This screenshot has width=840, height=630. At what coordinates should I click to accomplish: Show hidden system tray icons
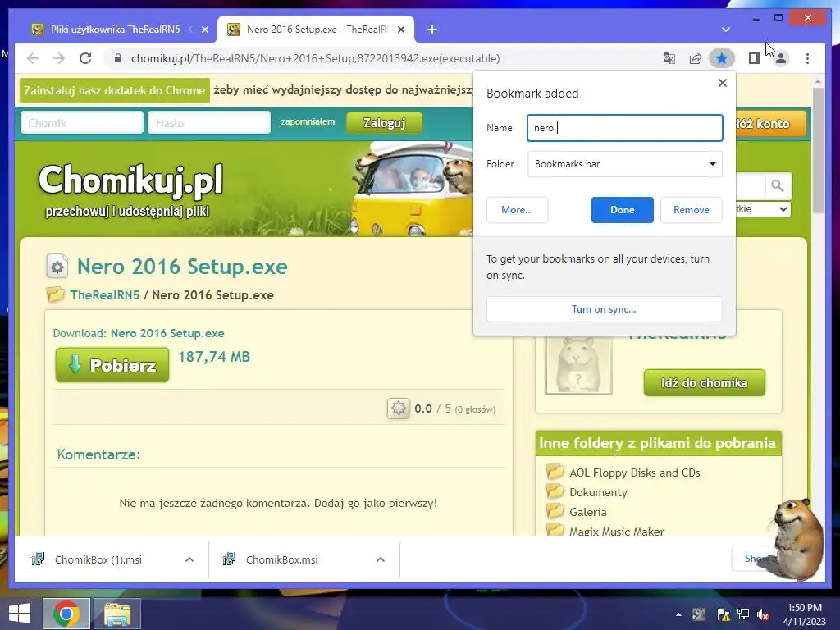678,614
